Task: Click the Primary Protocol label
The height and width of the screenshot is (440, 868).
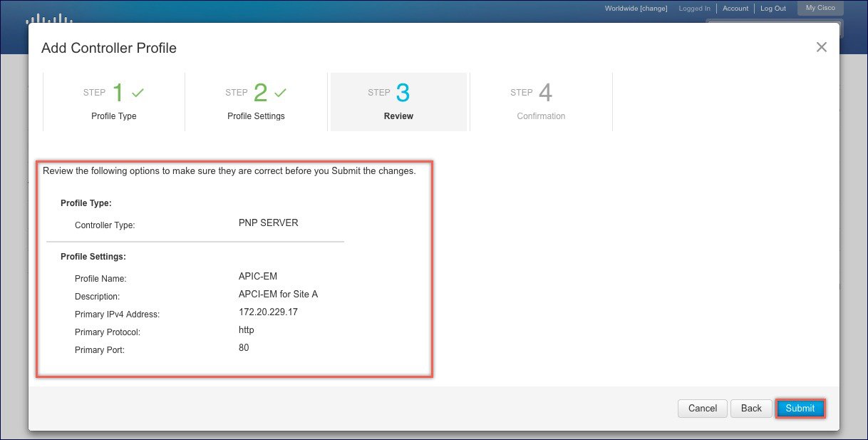Action: click(x=108, y=332)
